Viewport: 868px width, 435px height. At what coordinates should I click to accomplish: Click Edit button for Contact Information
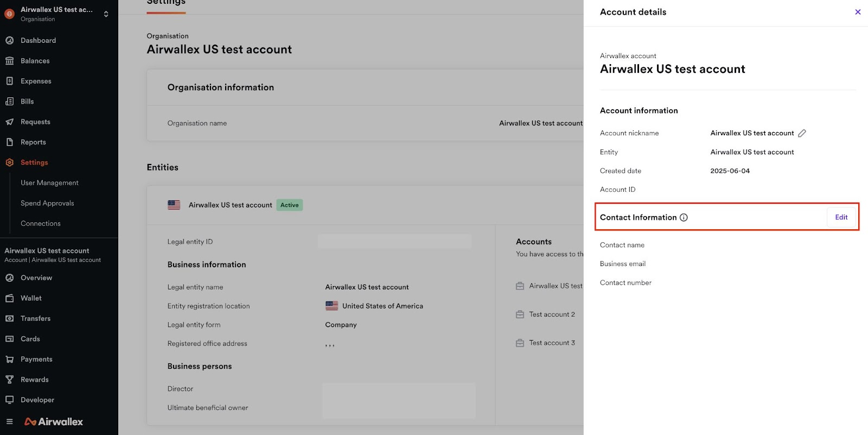(x=841, y=217)
